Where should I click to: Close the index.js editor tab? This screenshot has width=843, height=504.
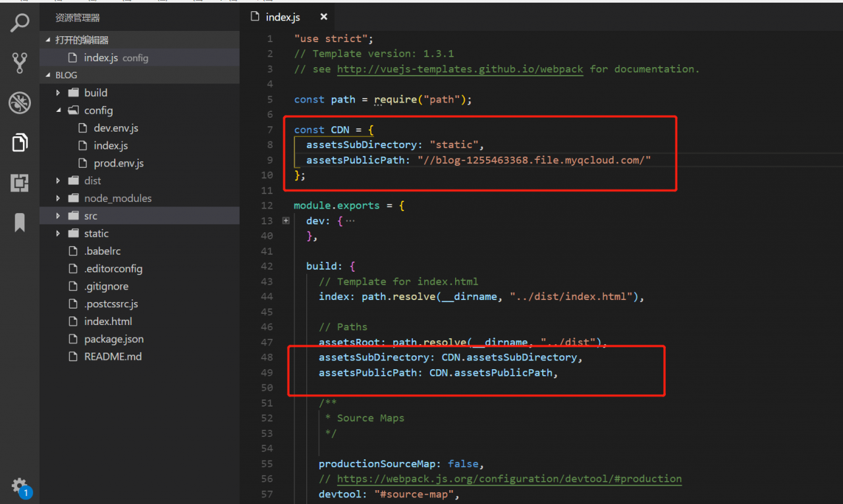pos(323,17)
